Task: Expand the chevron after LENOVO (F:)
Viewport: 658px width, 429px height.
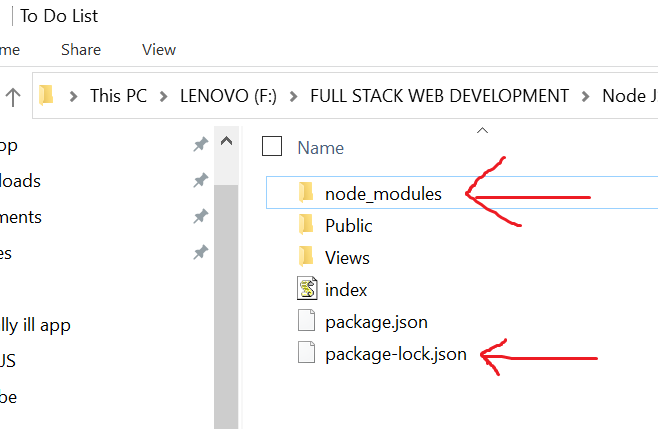Action: pyautogui.click(x=294, y=97)
